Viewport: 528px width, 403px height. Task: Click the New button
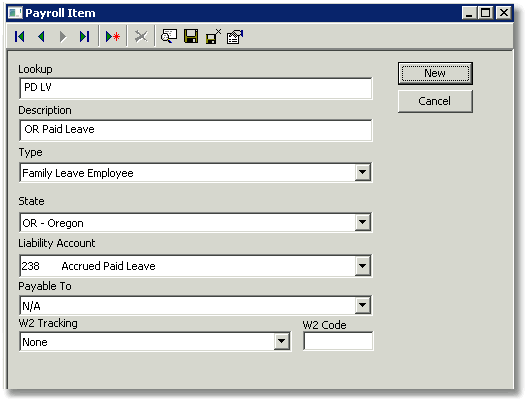click(x=435, y=73)
